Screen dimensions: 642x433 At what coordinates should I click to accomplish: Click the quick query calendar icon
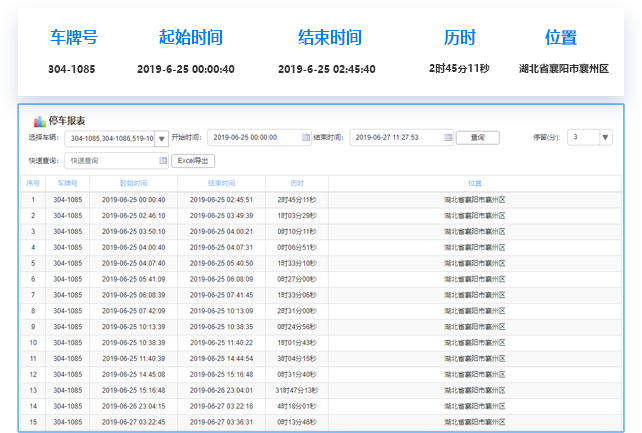tap(163, 161)
